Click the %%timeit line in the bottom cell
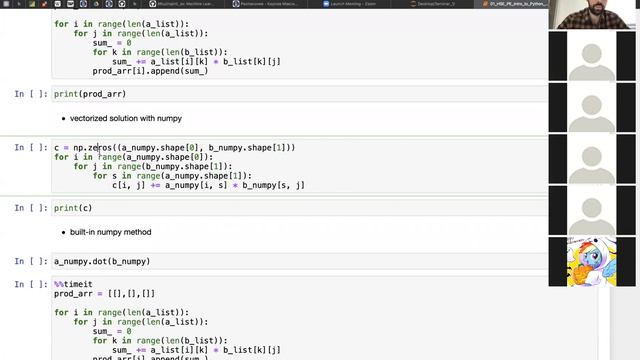The image size is (640, 360). 73,284
